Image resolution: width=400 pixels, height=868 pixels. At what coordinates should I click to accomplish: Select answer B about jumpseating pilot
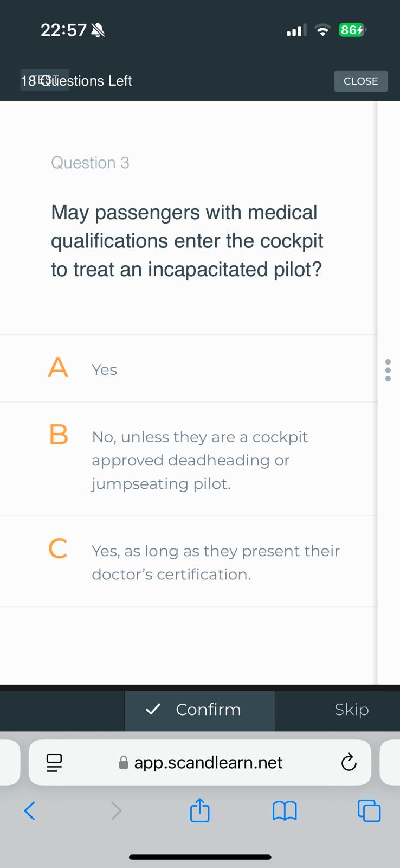(189, 459)
